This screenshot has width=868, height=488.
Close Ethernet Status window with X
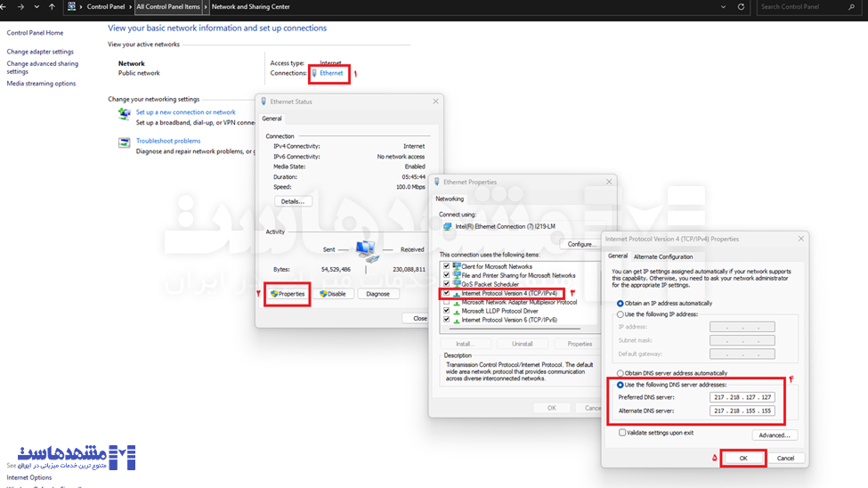(x=435, y=102)
